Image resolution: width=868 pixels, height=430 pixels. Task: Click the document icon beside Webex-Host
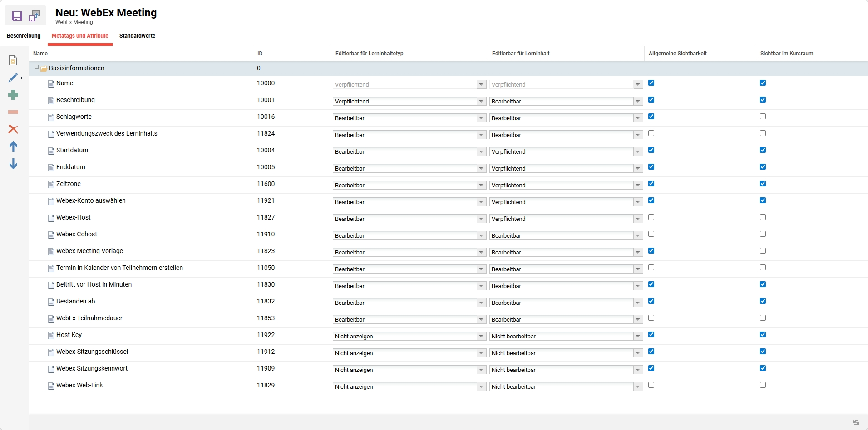point(51,218)
